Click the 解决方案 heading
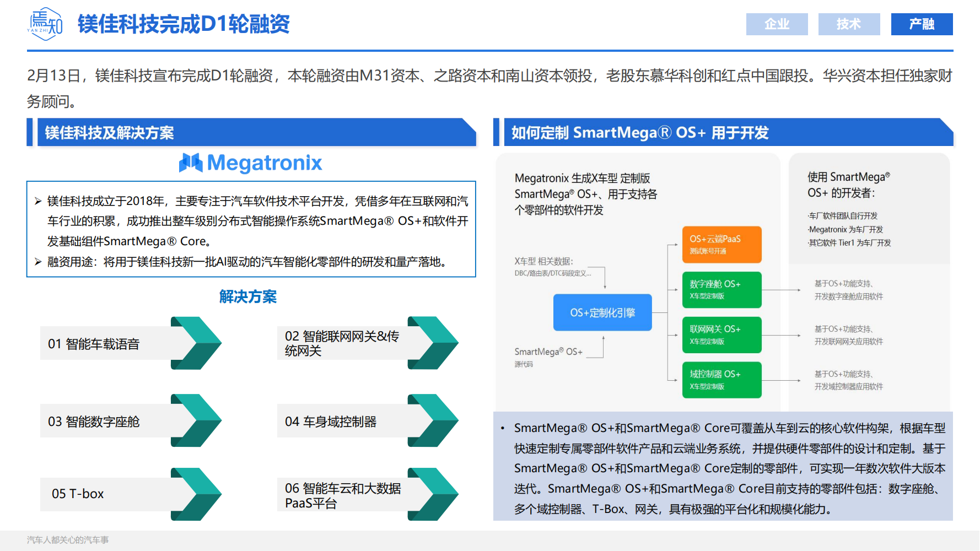This screenshot has height=551, width=980. pyautogui.click(x=248, y=297)
